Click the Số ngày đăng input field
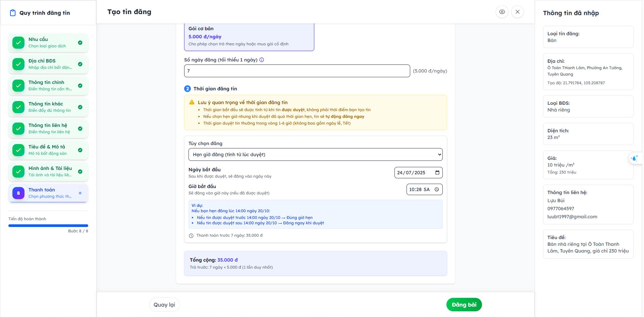This screenshot has height=318, width=644. coord(297,71)
